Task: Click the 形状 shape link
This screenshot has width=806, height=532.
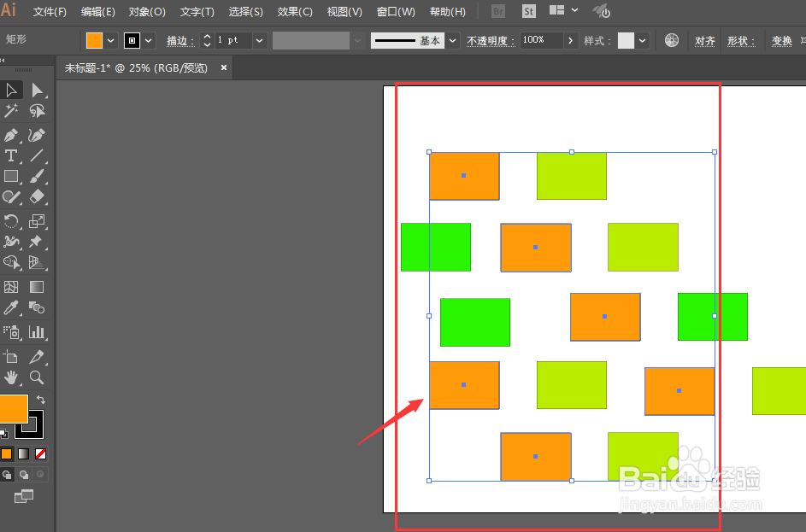Action: (x=741, y=41)
